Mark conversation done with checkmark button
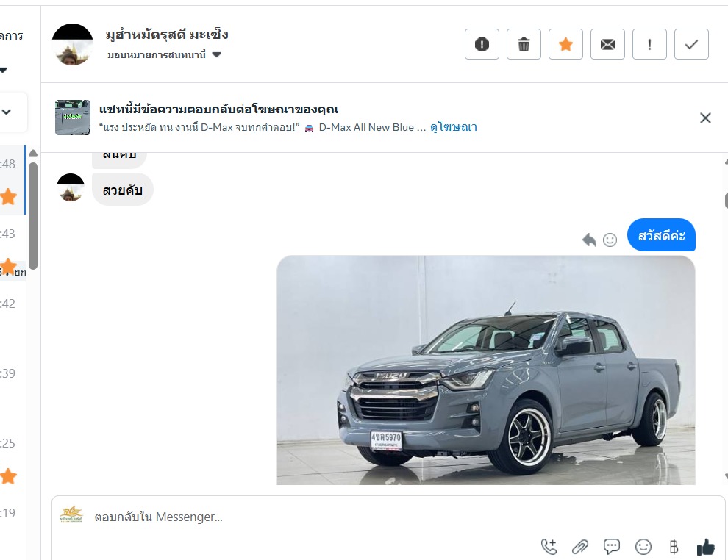This screenshot has height=560, width=728. 691,44
